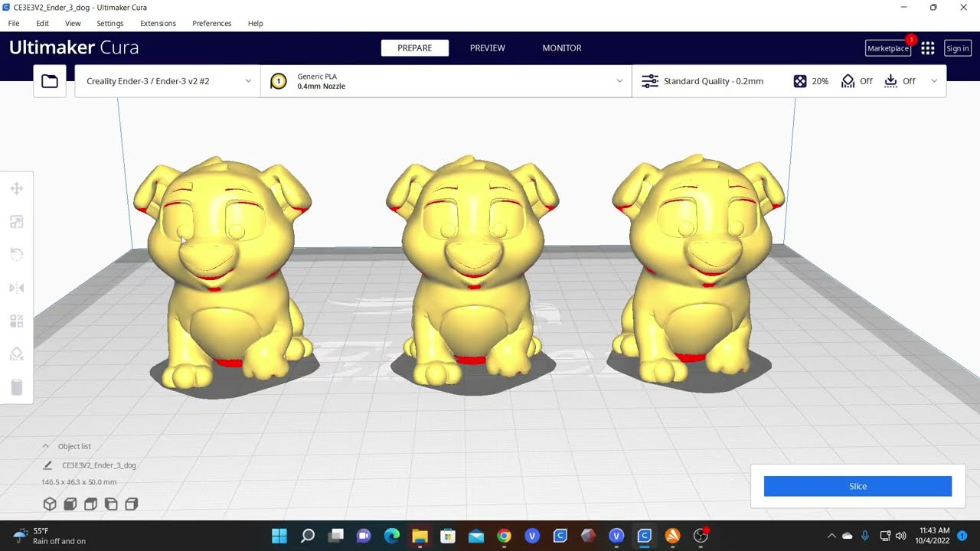Click the adhesion Off icon
Image resolution: width=980 pixels, height=551 pixels.
point(890,81)
